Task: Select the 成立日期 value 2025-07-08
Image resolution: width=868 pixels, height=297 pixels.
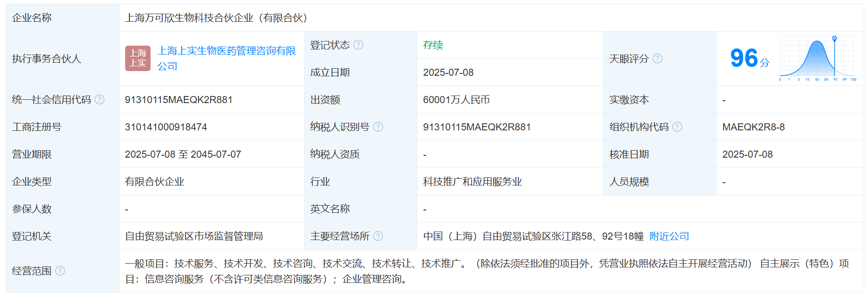Action: pos(448,72)
